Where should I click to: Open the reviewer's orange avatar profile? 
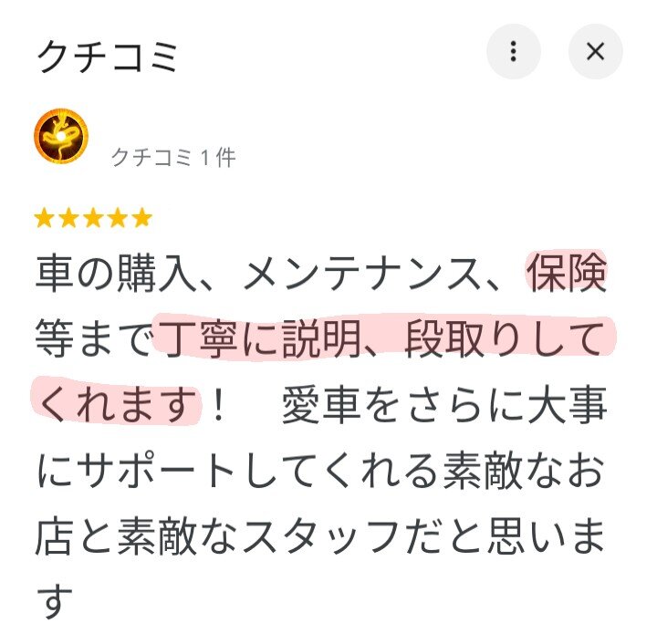pyautogui.click(x=61, y=136)
